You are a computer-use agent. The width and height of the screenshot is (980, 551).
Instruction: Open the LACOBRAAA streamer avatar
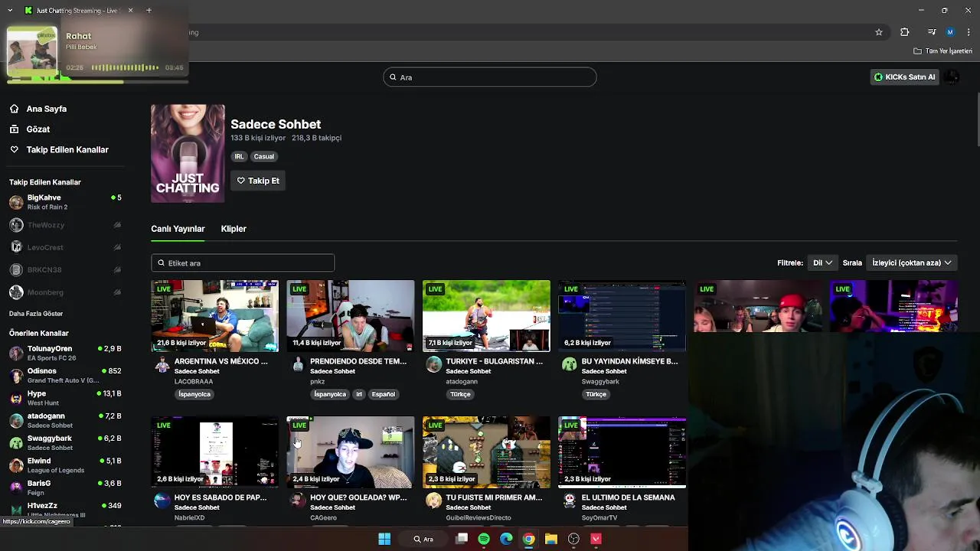tap(162, 364)
